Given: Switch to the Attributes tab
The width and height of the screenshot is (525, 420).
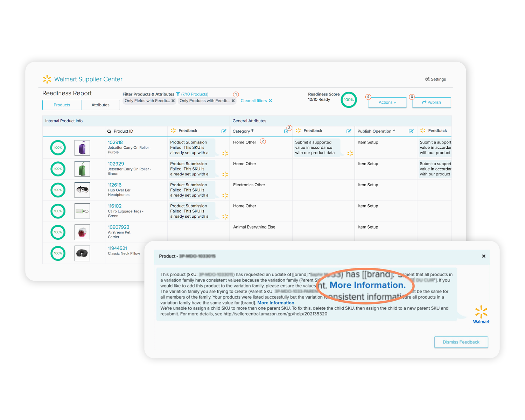Looking at the screenshot, I should (x=100, y=105).
